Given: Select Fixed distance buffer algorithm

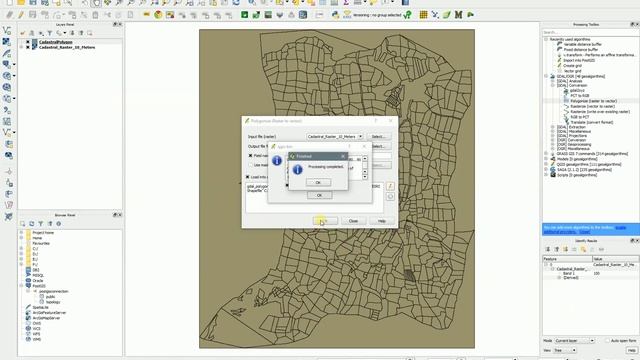Looking at the screenshot, I should [x=580, y=49].
